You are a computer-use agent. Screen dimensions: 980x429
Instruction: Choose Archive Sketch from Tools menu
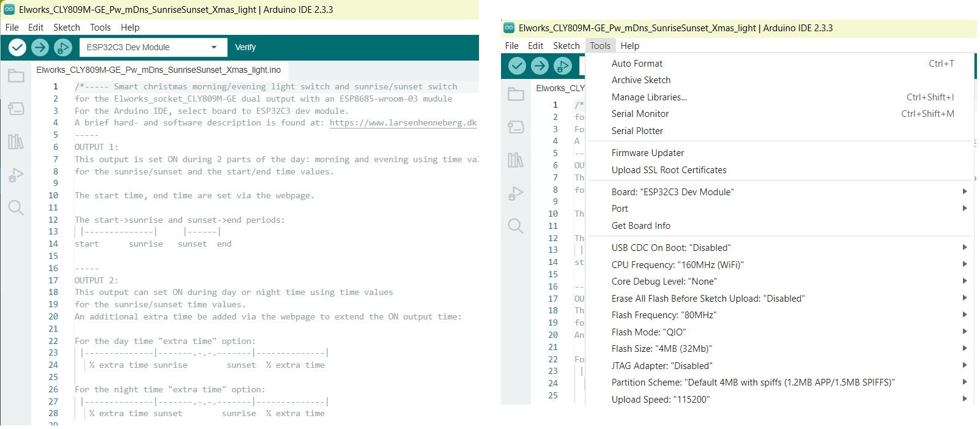click(779, 80)
